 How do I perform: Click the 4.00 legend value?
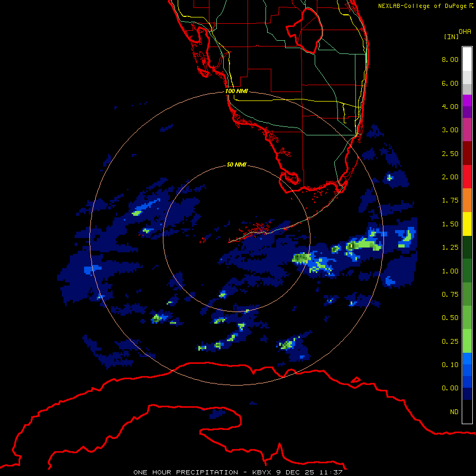pyautogui.click(x=450, y=106)
